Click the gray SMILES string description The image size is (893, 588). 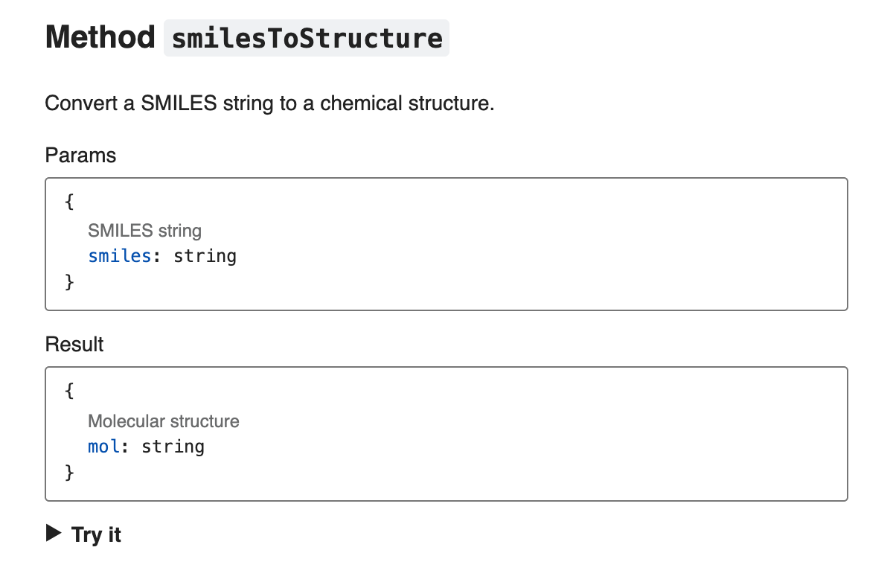tap(145, 230)
